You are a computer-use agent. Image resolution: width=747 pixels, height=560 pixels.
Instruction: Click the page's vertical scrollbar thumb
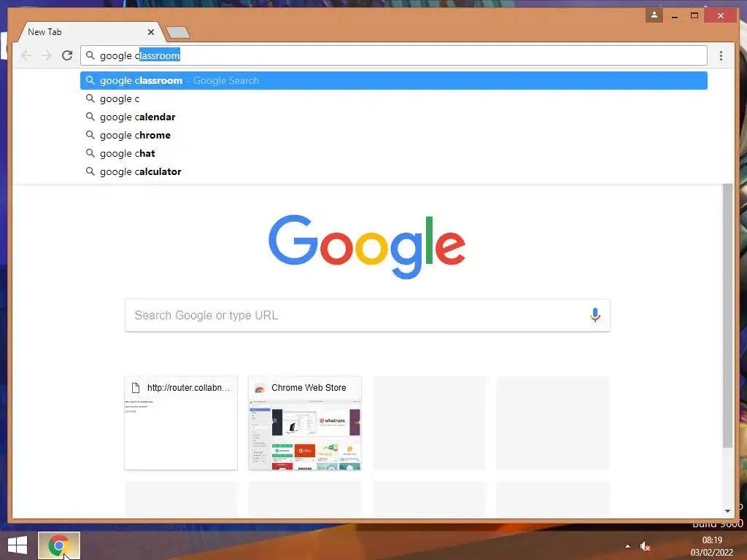(x=727, y=315)
